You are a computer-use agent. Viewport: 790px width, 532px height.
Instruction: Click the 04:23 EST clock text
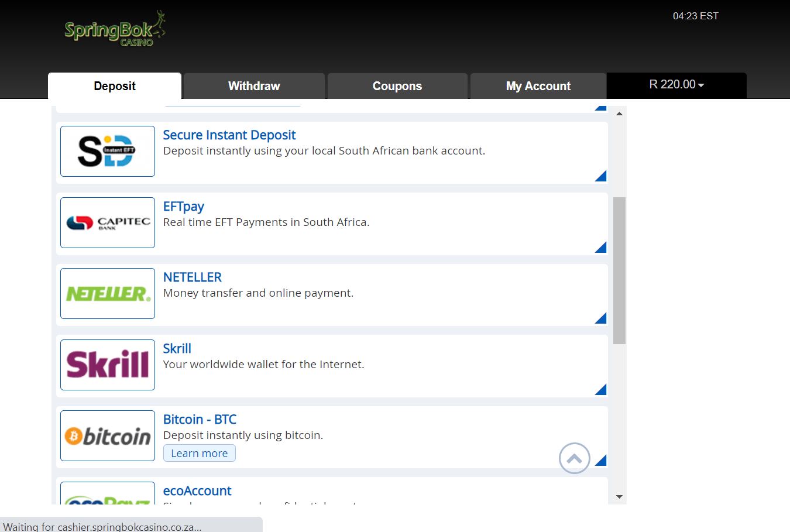pyautogui.click(x=696, y=16)
